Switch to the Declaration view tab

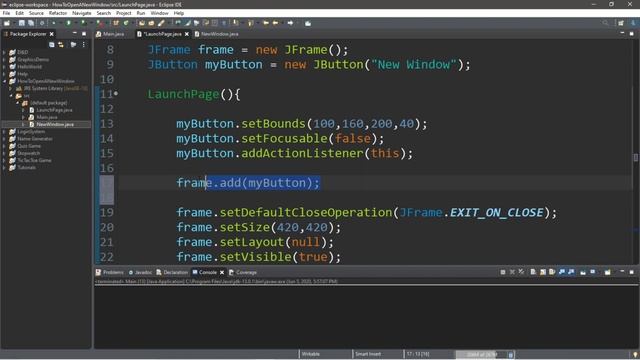172,272
